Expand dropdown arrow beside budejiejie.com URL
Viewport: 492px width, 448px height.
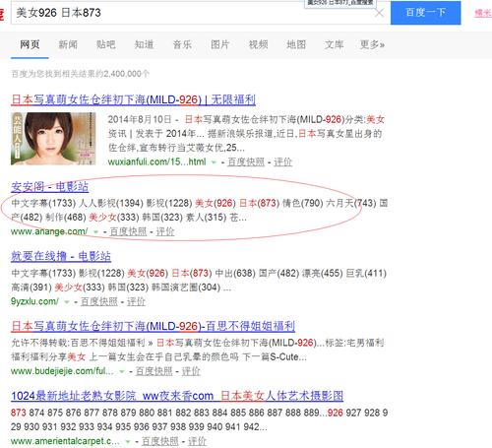122,371
